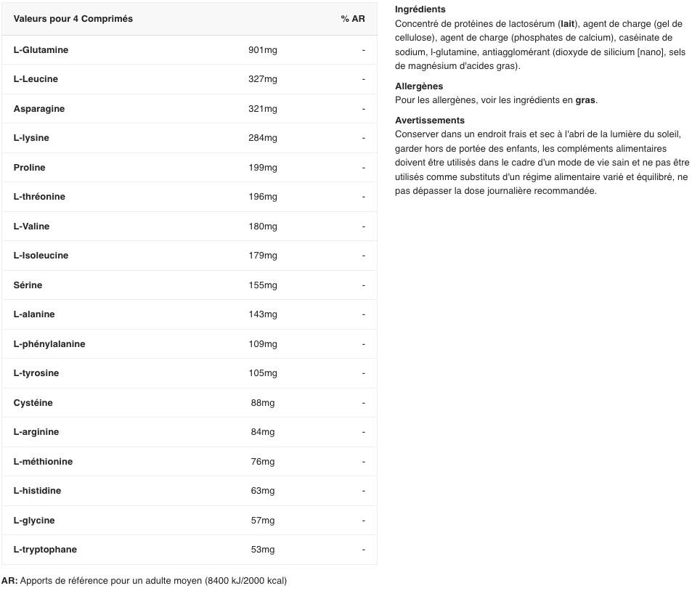Select the L-tryptophane row label
The width and height of the screenshot is (700, 591).
45,550
